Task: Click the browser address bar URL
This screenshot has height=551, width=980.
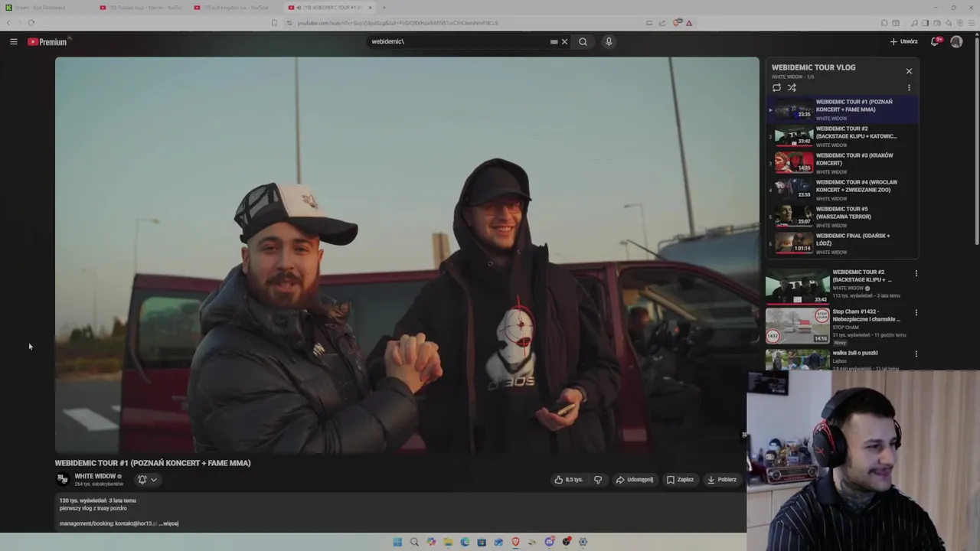Action: [x=397, y=23]
